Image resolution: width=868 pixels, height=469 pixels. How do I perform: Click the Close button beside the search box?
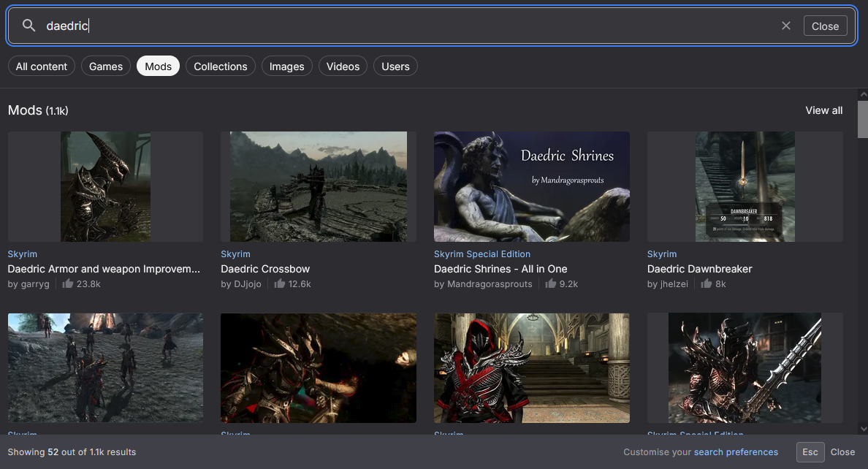pyautogui.click(x=826, y=26)
